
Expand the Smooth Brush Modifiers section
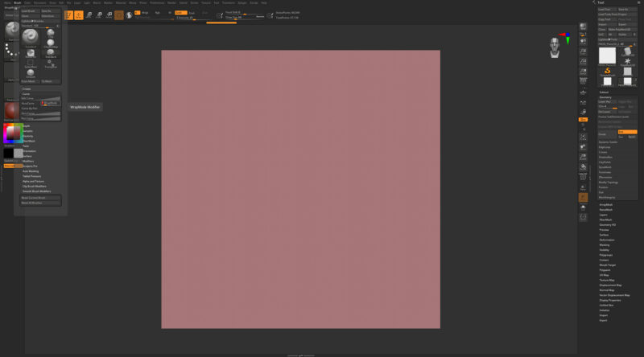36,191
